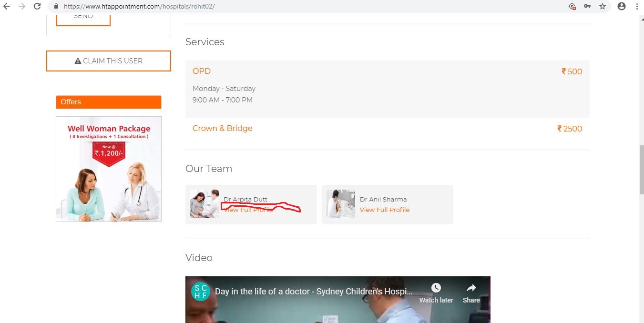644x323 pixels.
Task: Select the OPD service title
Action: click(x=202, y=71)
